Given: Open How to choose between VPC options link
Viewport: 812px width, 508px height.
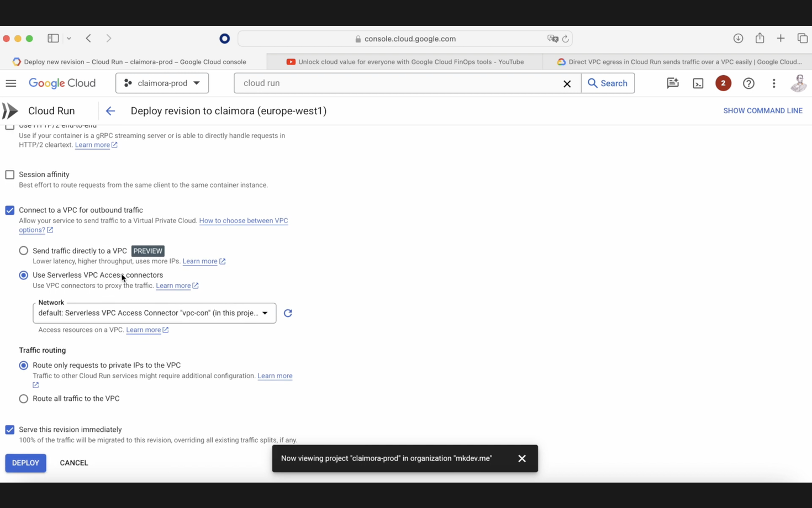Looking at the screenshot, I should coord(244,221).
